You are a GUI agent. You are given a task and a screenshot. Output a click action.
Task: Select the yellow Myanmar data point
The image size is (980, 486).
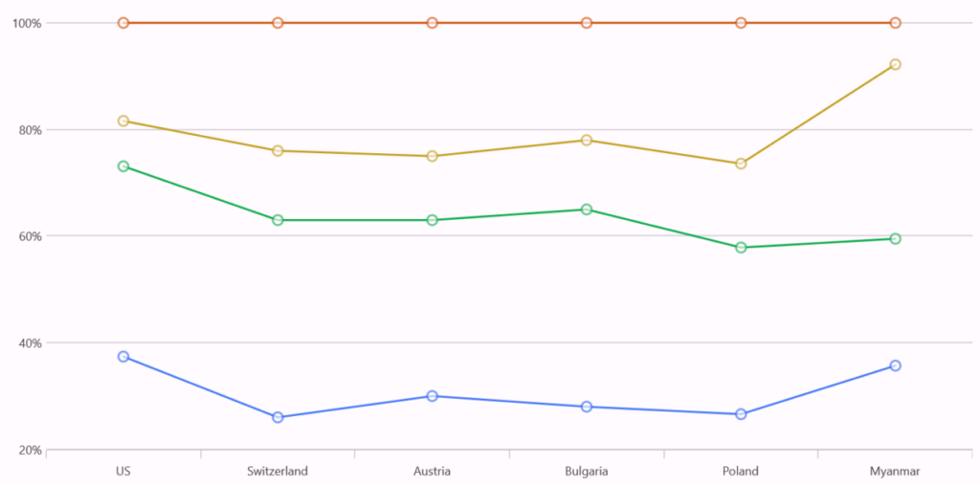tap(895, 64)
